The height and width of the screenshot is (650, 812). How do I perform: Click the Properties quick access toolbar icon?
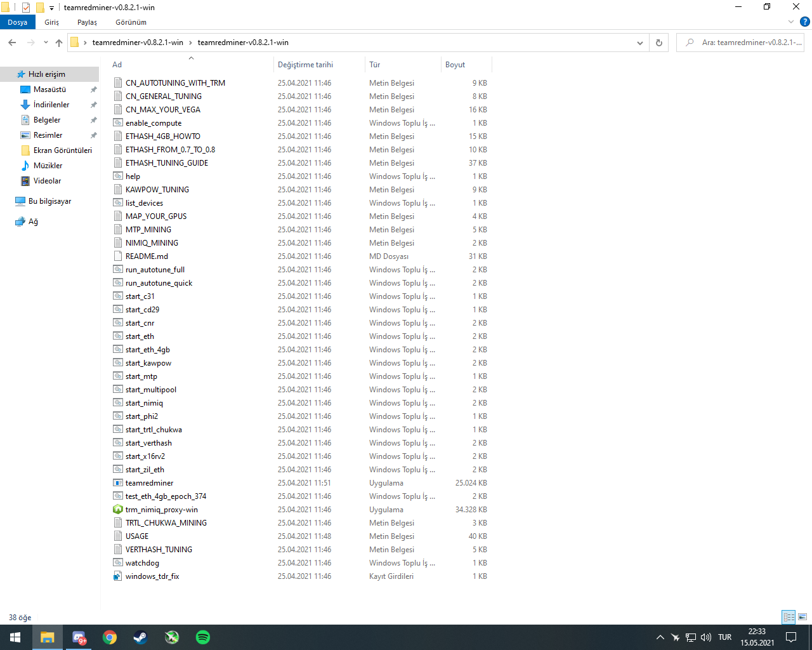tap(26, 8)
